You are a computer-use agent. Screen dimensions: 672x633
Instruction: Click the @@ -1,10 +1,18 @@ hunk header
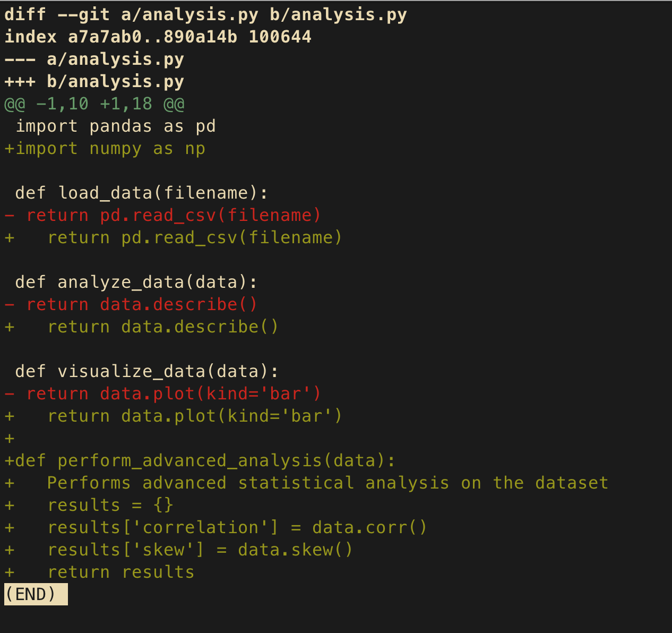point(94,104)
